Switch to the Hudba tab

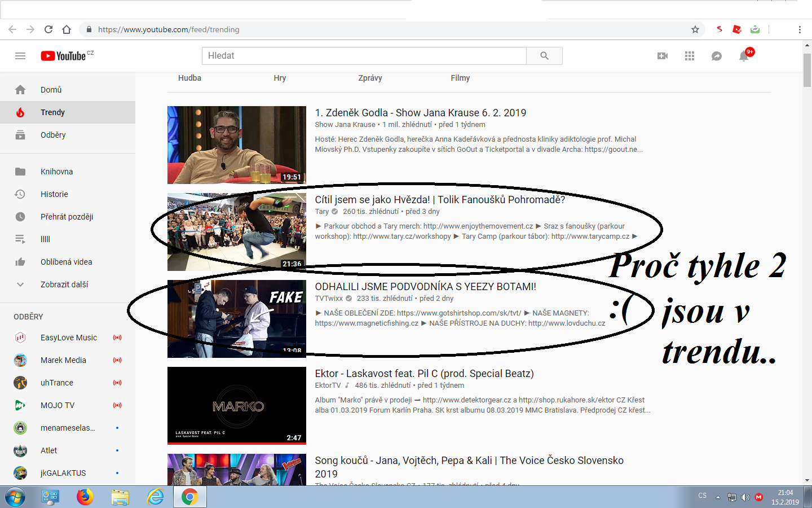[189, 78]
